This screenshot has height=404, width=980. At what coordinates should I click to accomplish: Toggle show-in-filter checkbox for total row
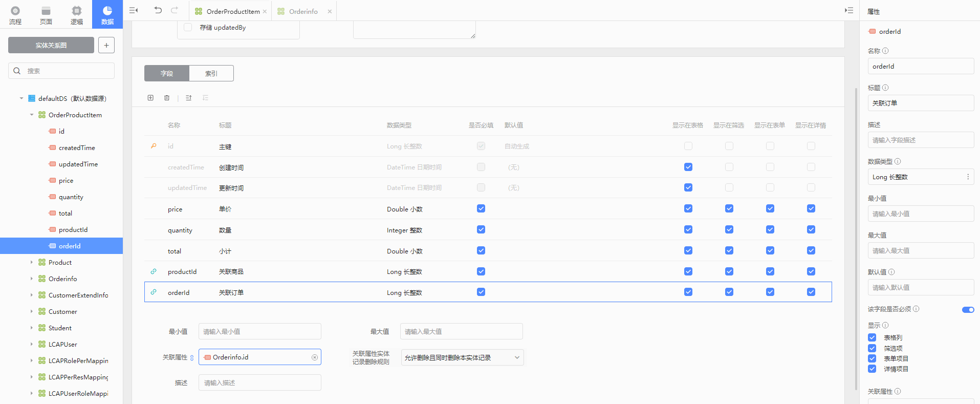coord(729,250)
